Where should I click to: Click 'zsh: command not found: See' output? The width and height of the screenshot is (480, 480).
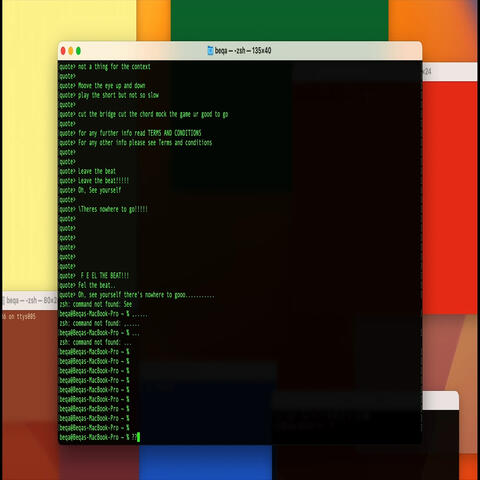96,304
